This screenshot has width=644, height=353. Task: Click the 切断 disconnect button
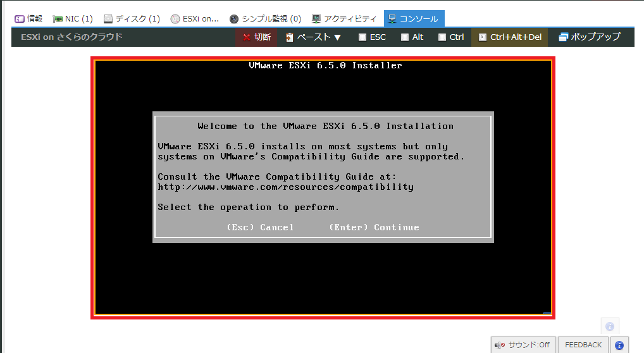(257, 37)
